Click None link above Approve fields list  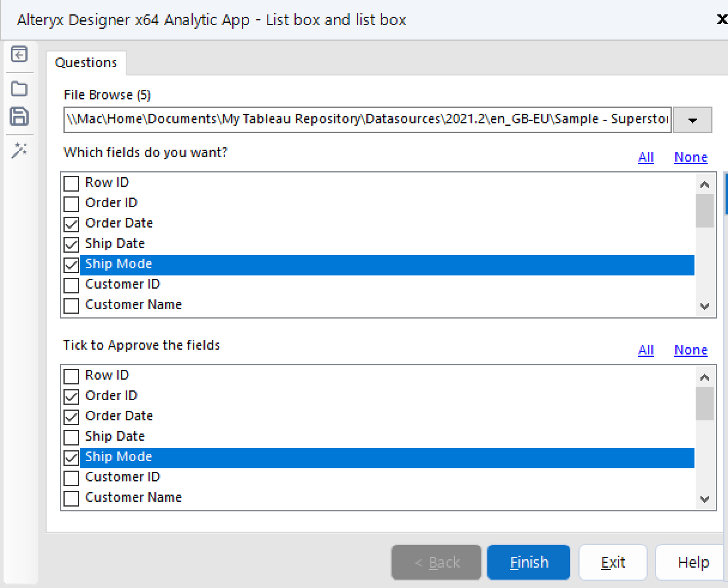point(690,350)
